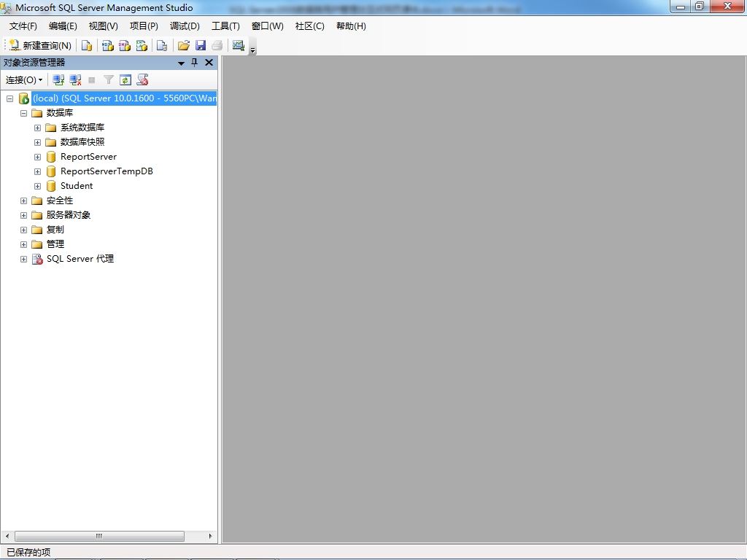Click the Print icon in toolbar
Screen dimensions: 747x560
click(217, 46)
